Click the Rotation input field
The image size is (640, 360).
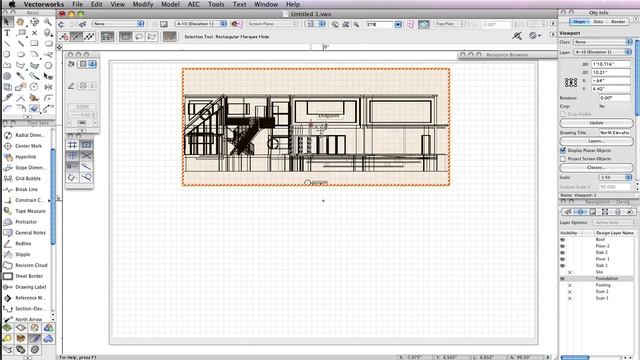[615, 98]
